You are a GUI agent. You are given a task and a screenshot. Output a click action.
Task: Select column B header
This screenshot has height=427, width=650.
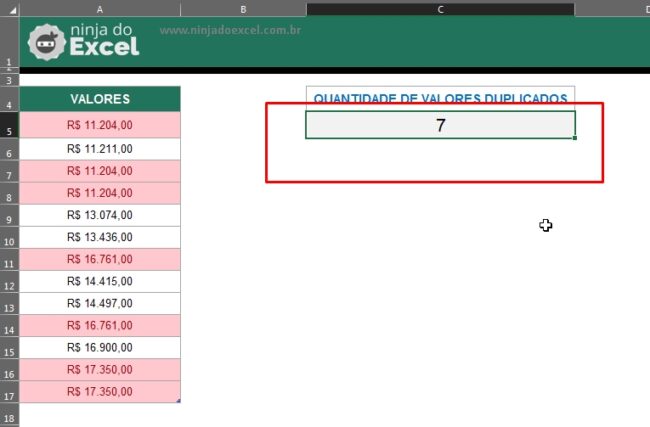coord(243,9)
